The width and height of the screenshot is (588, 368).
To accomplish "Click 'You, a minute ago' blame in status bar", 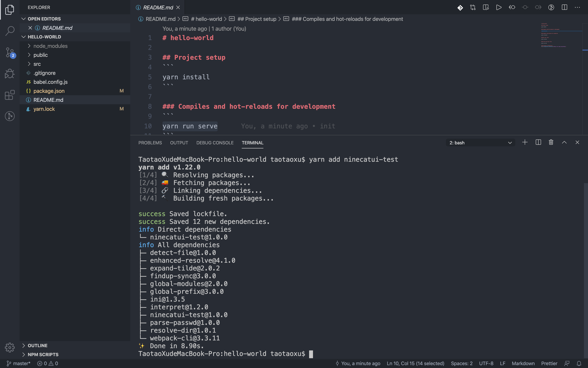I will pyautogui.click(x=358, y=363).
